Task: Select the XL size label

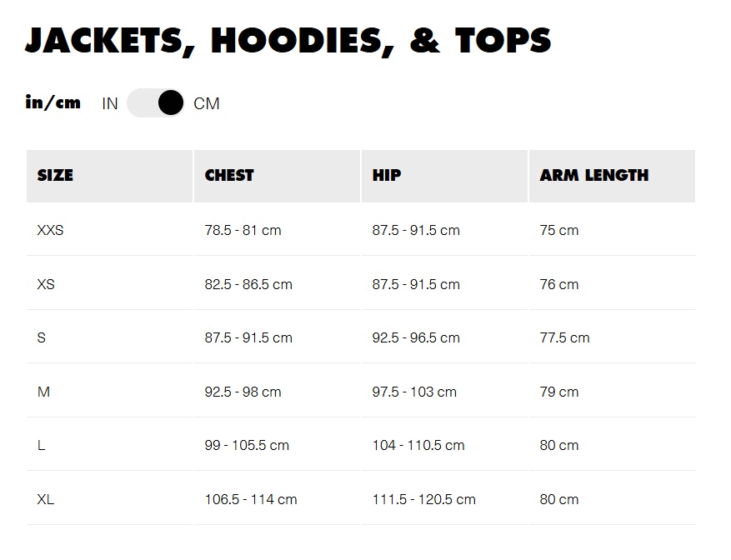Action: tap(46, 499)
